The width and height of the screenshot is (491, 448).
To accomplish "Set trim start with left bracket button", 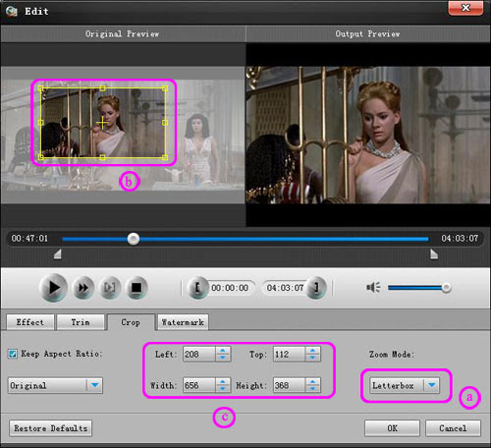I will tap(197, 288).
